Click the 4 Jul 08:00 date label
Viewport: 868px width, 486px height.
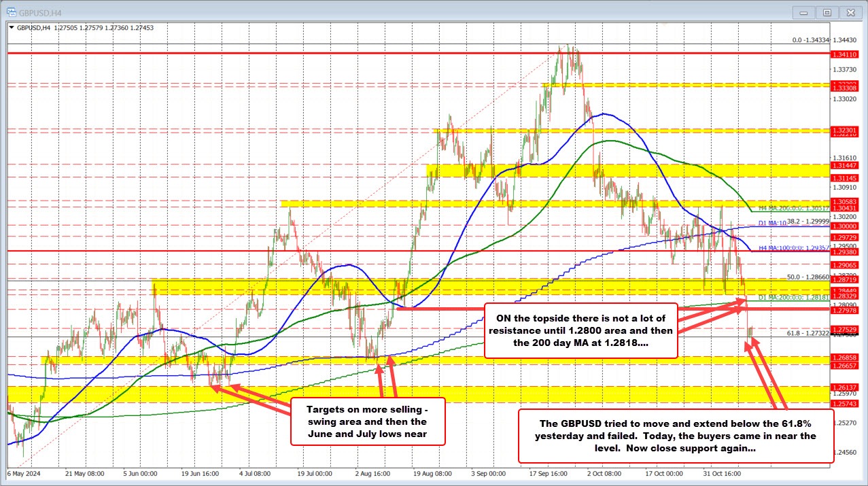[254, 472]
